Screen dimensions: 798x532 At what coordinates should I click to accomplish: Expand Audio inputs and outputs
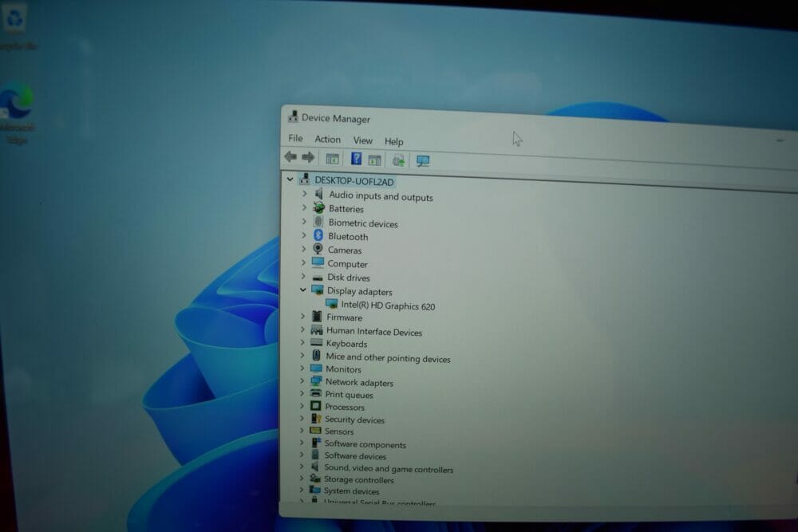tap(304, 193)
